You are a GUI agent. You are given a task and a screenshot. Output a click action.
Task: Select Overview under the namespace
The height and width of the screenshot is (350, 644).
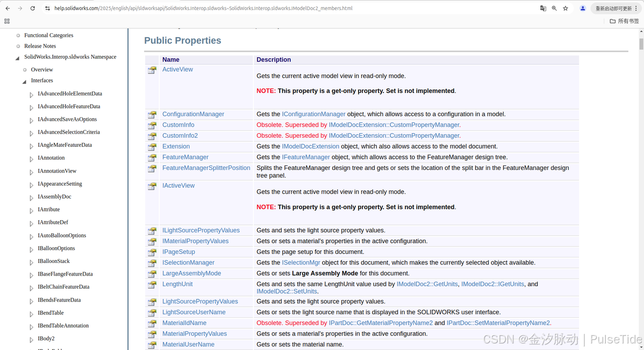[42, 69]
